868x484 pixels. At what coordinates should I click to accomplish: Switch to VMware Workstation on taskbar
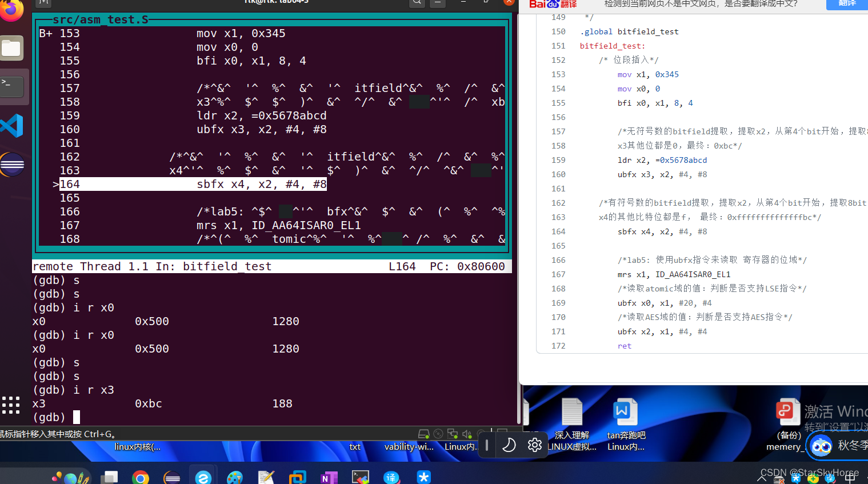(x=297, y=477)
